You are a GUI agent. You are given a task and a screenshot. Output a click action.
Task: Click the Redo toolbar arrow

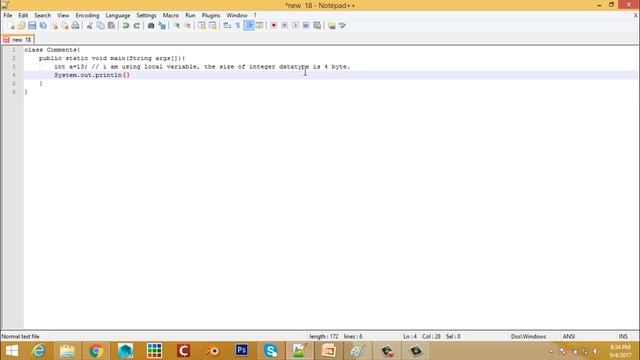coord(137,26)
